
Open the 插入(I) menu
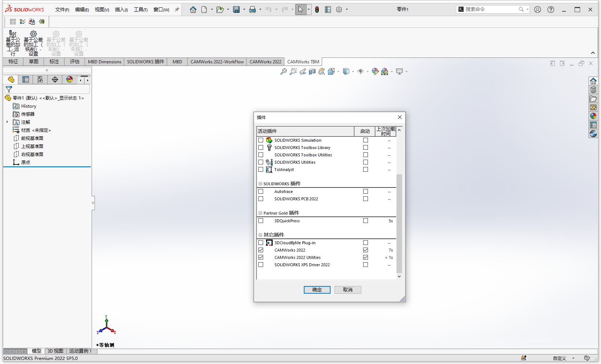(x=121, y=10)
